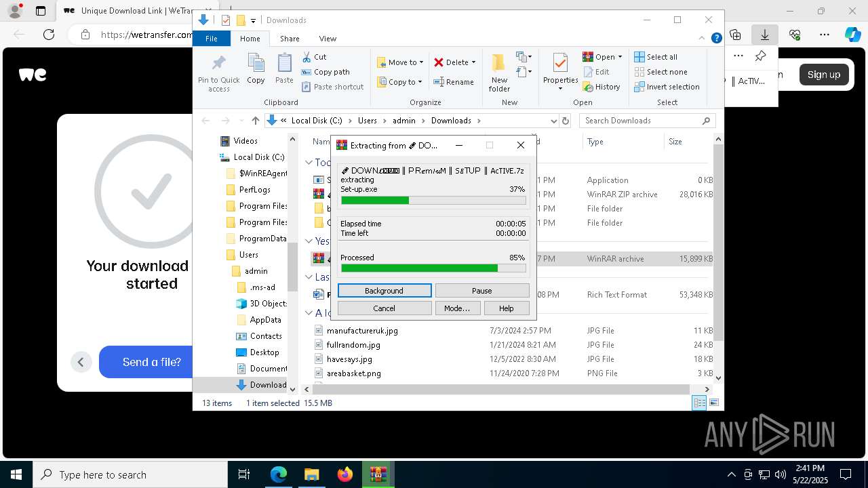Click the horizontal scrollbar in file list
Image resolution: width=868 pixels, height=488 pixels.
(x=500, y=389)
